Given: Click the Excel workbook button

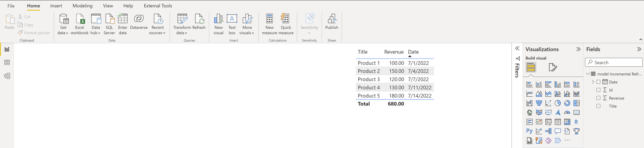Looking at the screenshot, I should pos(80,24).
